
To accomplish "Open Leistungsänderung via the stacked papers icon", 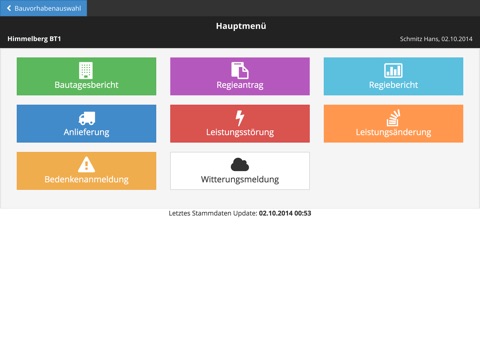I will click(393, 118).
